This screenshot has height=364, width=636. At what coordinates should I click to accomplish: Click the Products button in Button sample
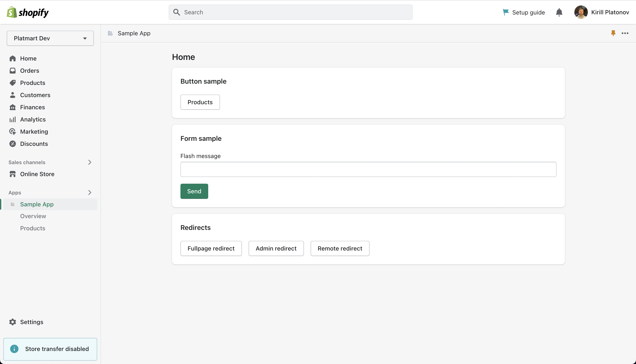click(x=200, y=102)
